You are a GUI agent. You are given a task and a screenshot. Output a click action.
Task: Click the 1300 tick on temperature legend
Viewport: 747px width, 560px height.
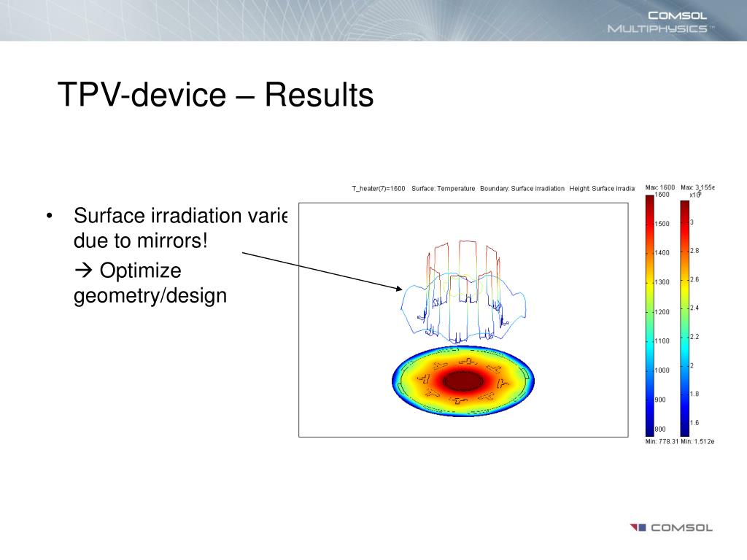(662, 282)
